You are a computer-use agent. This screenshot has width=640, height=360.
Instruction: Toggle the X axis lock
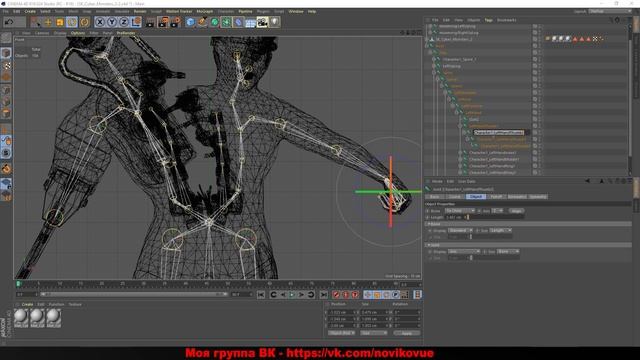100,22
